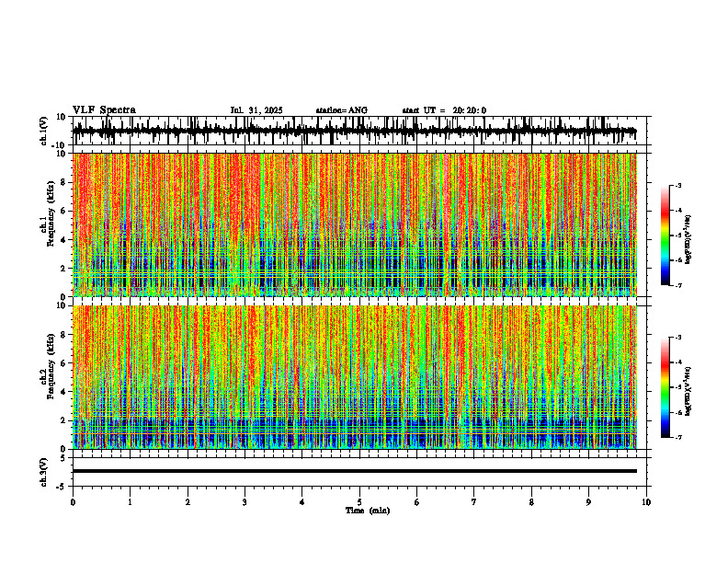This screenshot has height=563, width=728.
Task: Click the ch.1 voltage waveform trace
Action: 354,131
